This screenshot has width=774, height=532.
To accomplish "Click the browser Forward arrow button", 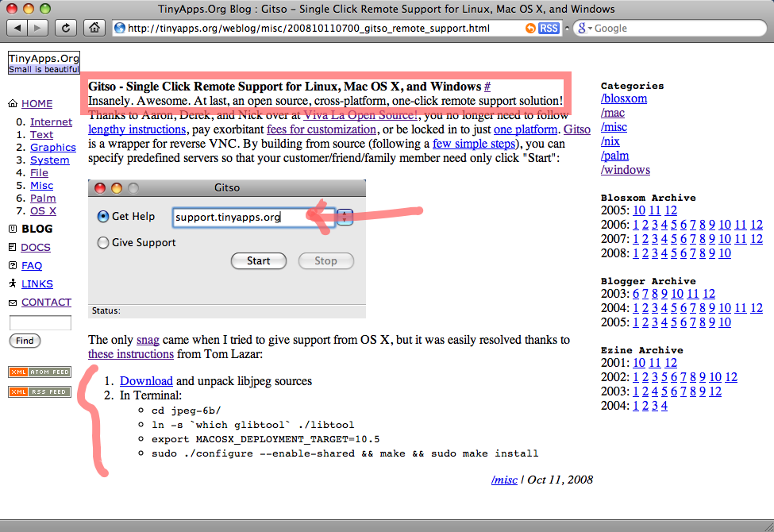I will tap(38, 28).
